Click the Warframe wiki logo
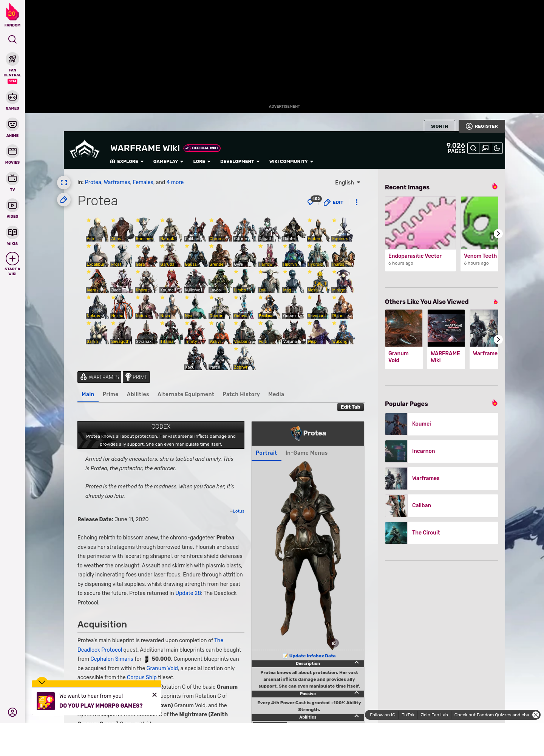Viewport: 544px width, 756px height. tap(85, 149)
